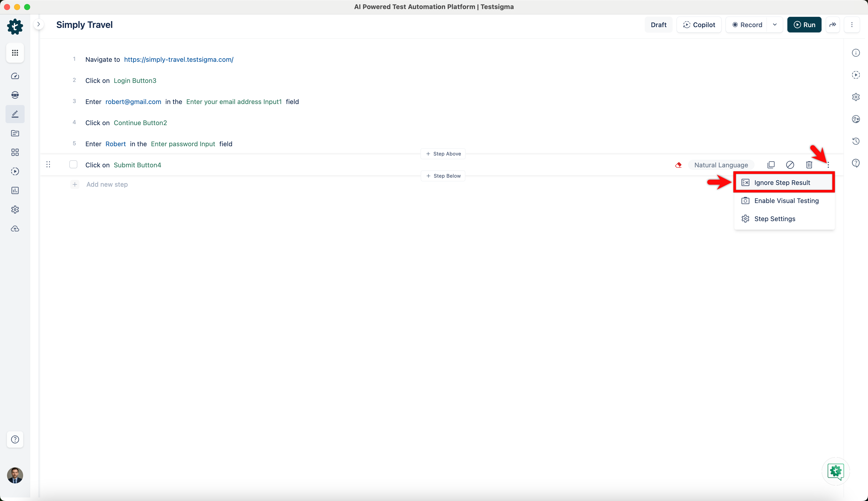Open the dashboard gauge sidebar icon
Viewport: 868px width, 501px height.
coord(15,76)
